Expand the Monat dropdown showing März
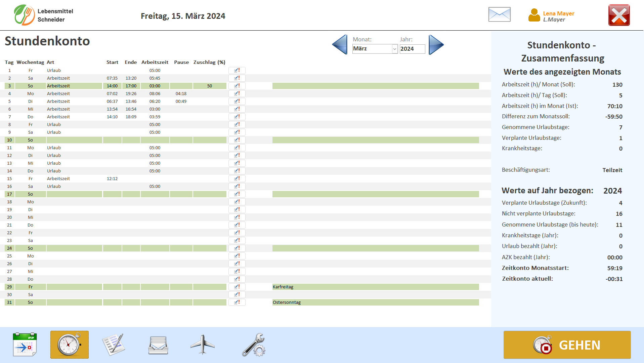This screenshot has width=644, height=363. [x=394, y=49]
